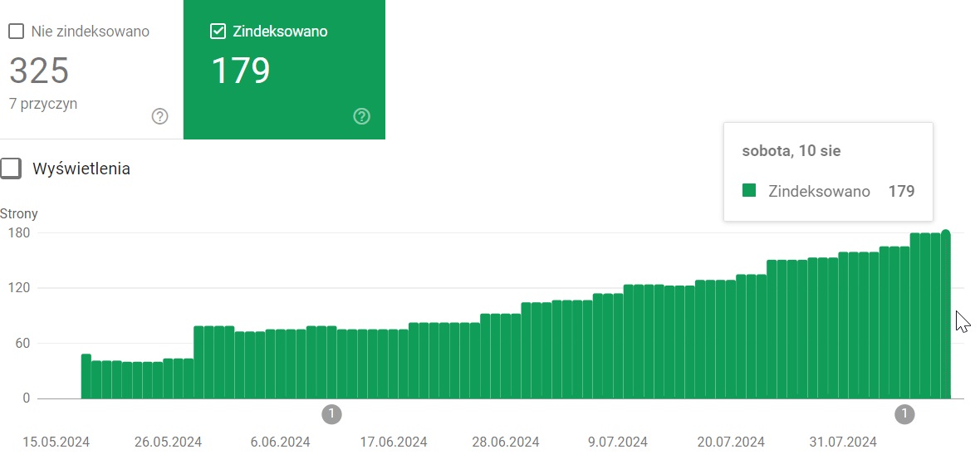980x474 pixels.
Task: Click the 17.06.2024 date axis label
Action: [x=393, y=442]
